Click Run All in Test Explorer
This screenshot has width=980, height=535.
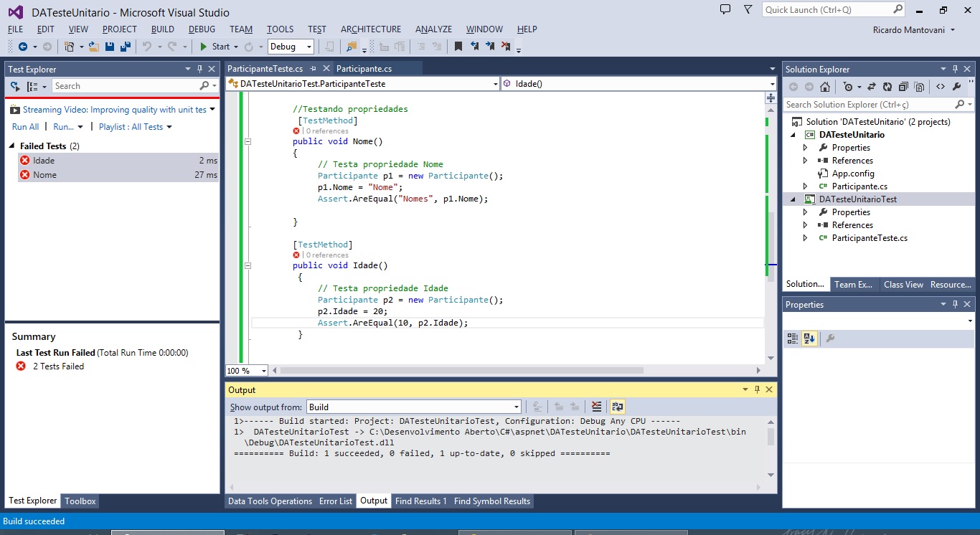click(x=25, y=127)
